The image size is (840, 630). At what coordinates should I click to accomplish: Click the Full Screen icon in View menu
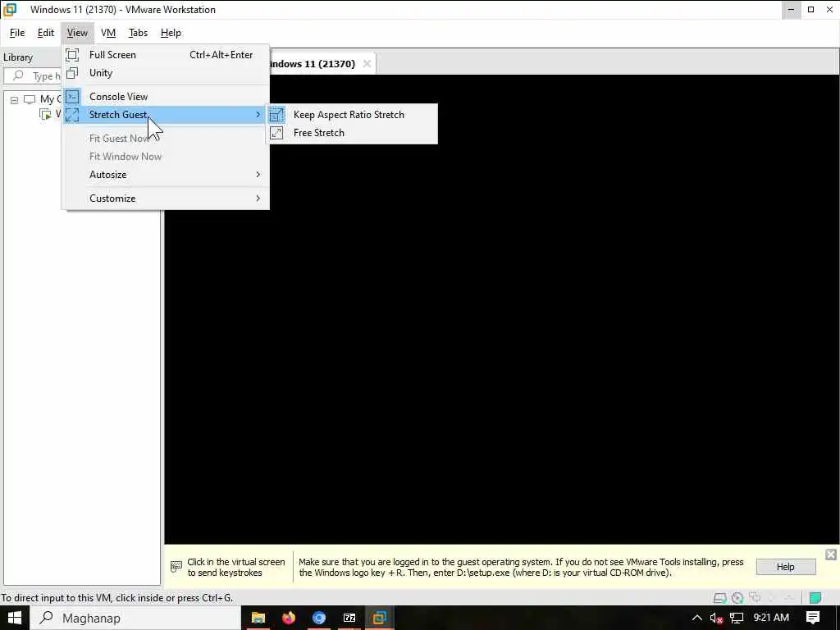[x=72, y=55]
